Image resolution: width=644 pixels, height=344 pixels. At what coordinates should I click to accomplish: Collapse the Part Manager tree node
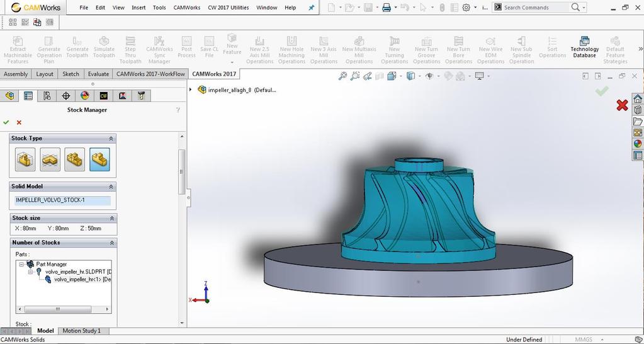click(21, 264)
